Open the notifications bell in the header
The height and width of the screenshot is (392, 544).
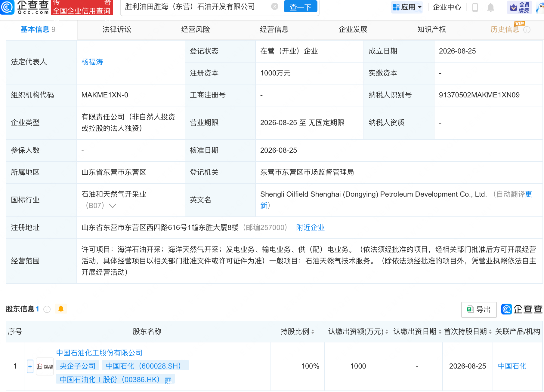point(490,7)
